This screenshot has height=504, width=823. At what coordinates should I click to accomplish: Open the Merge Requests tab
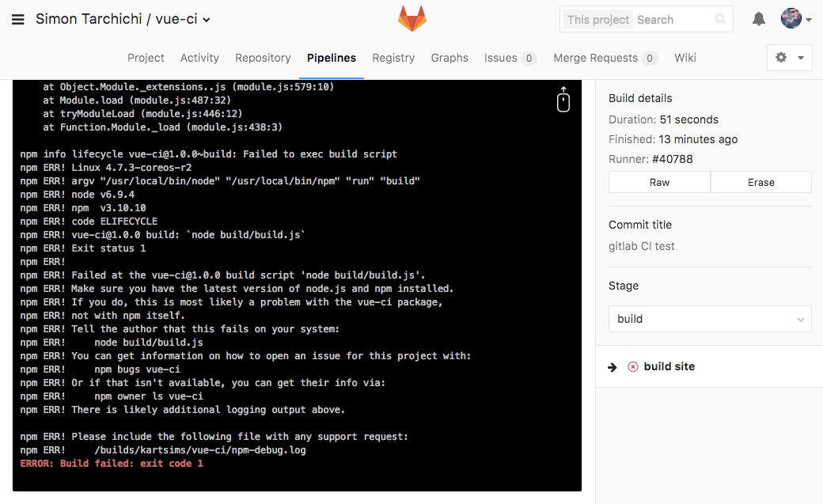[596, 58]
